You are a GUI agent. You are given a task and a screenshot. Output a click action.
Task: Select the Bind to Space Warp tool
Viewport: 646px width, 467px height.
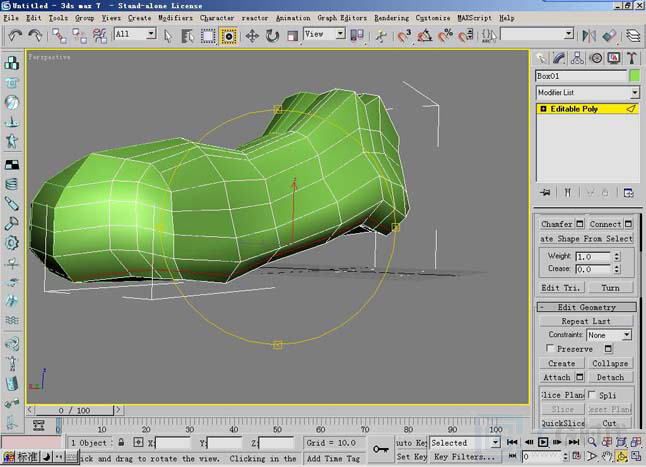[100, 36]
